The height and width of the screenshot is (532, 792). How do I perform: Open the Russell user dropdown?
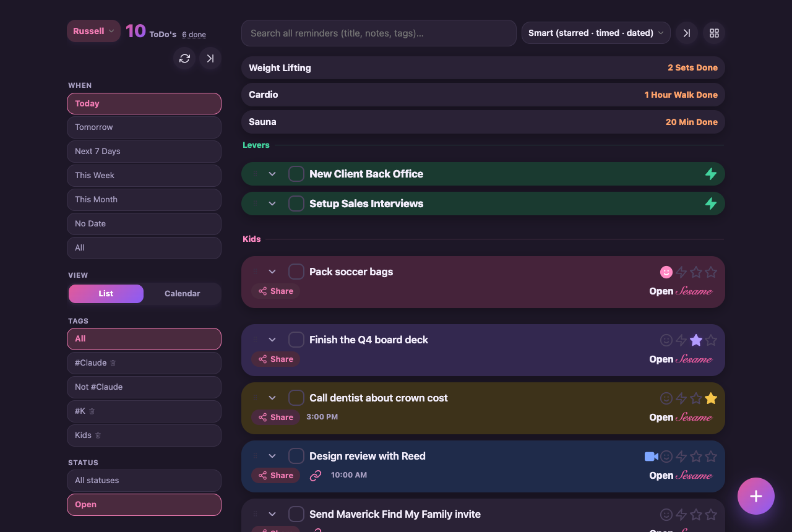click(x=93, y=31)
